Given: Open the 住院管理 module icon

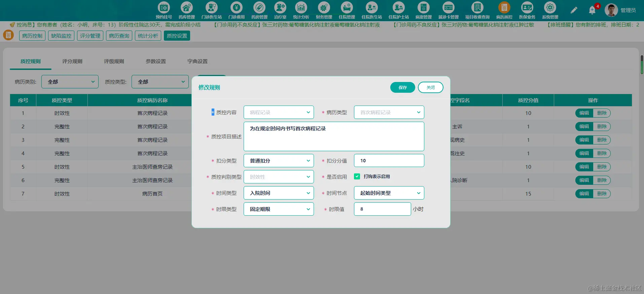Looking at the screenshot, I should pos(347,7).
